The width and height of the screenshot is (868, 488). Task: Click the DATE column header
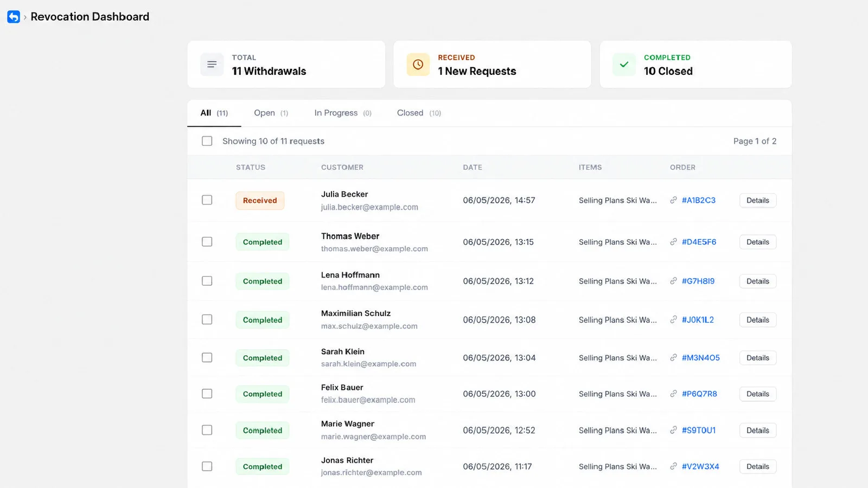[473, 167]
